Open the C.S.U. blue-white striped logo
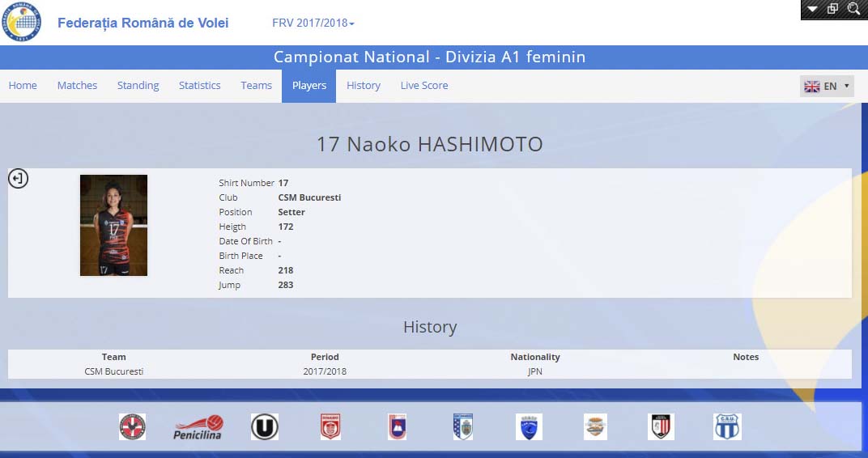Viewport: 868px width, 458px height. pos(727,427)
